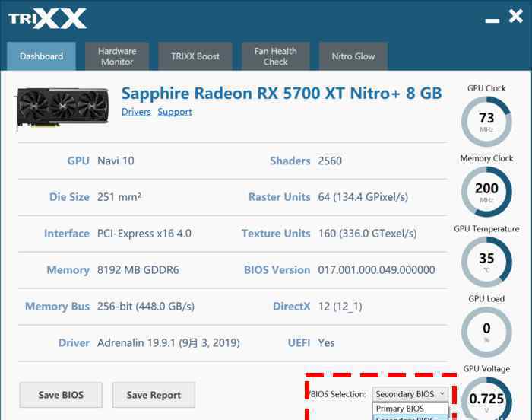Close the TRIXX window
The width and height of the screenshot is (532, 420).
tap(516, 16)
